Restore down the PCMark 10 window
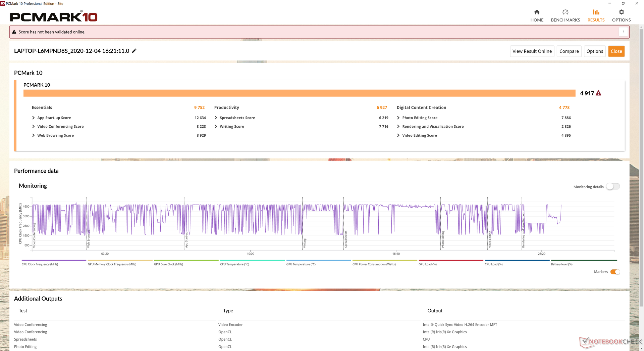 click(x=623, y=3)
